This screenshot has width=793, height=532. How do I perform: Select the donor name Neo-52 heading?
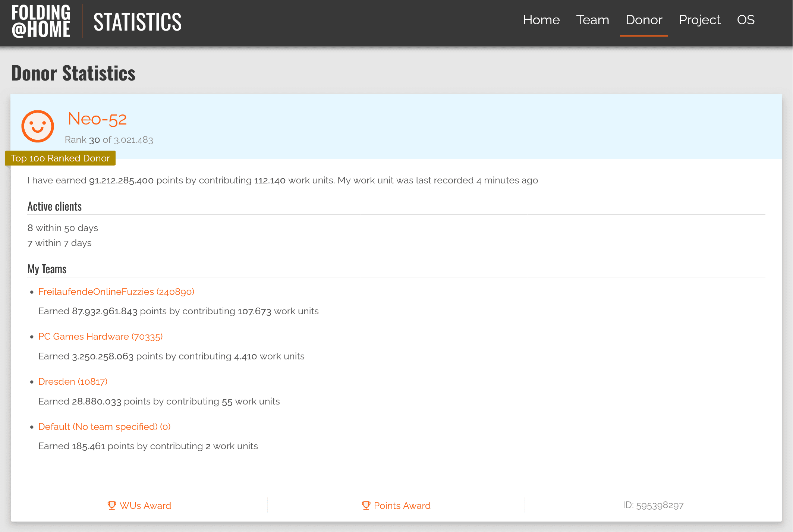[x=97, y=119]
